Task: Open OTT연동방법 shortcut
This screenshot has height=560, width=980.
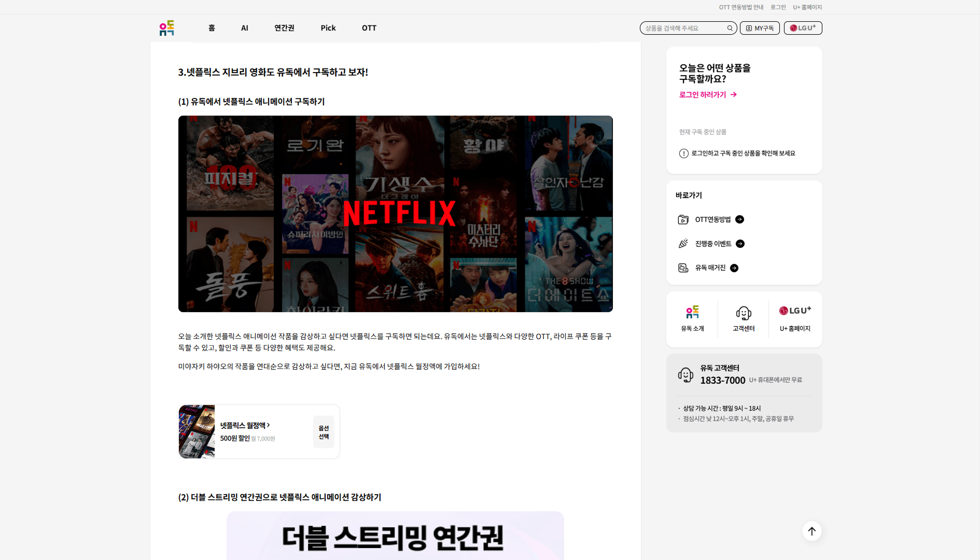Action: point(712,219)
